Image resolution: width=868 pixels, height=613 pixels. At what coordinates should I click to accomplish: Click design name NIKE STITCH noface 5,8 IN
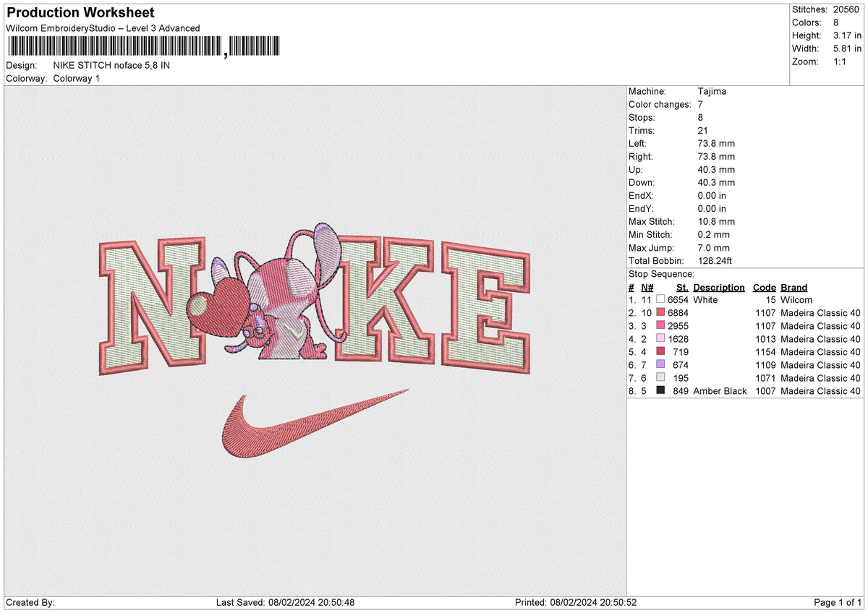112,65
